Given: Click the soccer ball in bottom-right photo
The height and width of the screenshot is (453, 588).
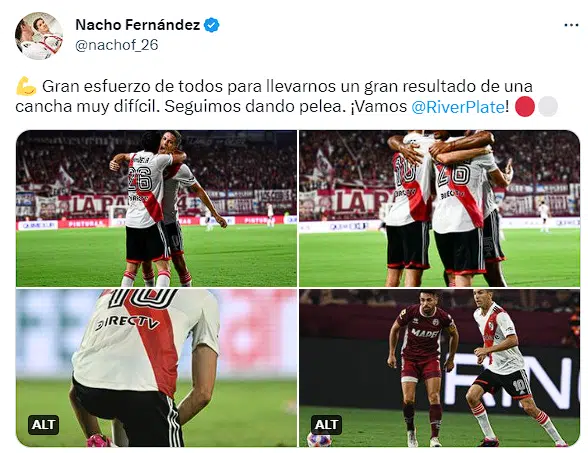Looking at the screenshot, I should 319,440.
